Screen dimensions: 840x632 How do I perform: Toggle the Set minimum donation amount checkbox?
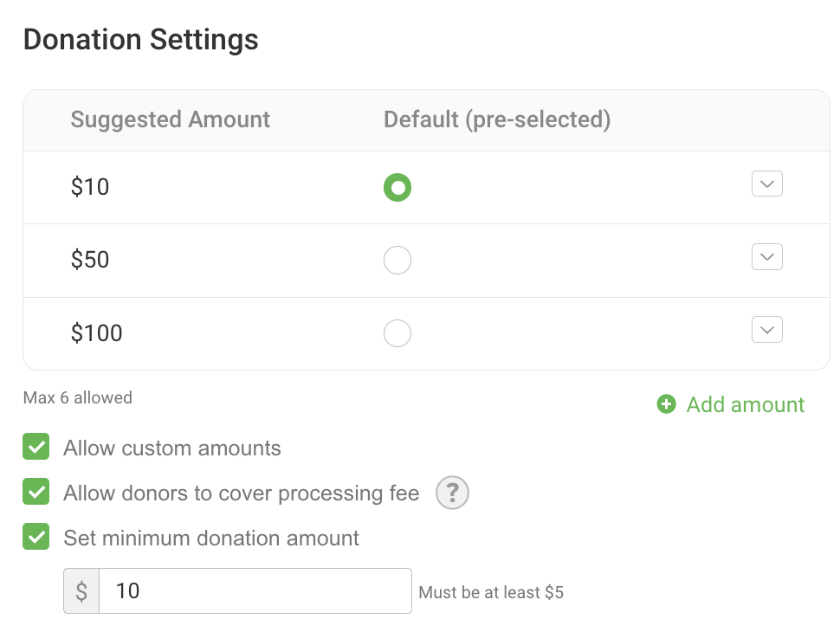(x=36, y=538)
